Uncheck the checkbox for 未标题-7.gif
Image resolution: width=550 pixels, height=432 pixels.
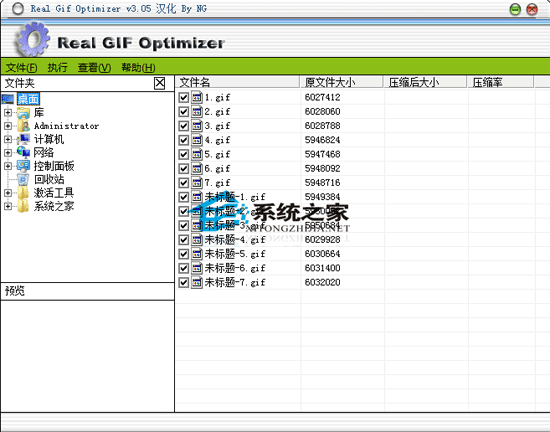(x=183, y=282)
